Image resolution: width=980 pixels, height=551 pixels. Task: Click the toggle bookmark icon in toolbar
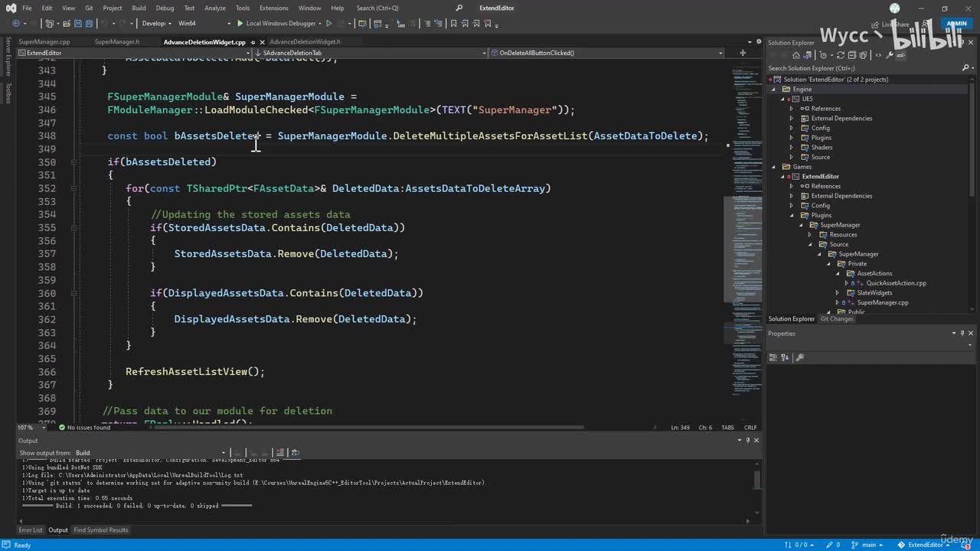click(453, 24)
